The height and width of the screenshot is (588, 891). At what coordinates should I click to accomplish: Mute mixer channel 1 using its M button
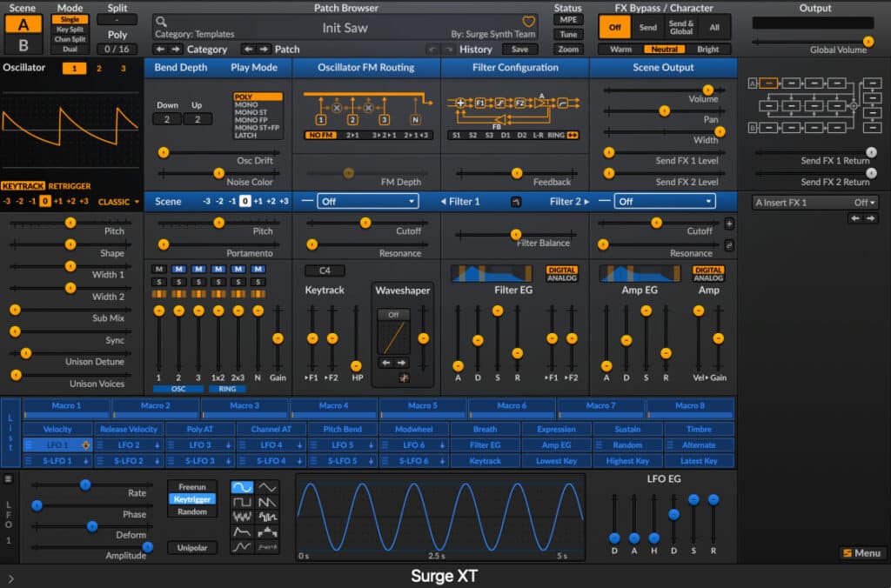click(159, 270)
